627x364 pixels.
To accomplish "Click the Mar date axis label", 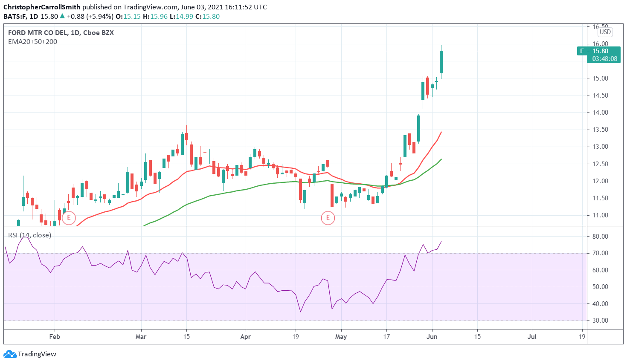I will 141,337.
